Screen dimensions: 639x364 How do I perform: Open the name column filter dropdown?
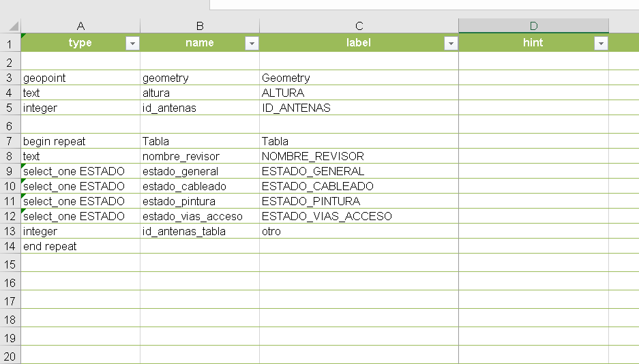(x=252, y=43)
